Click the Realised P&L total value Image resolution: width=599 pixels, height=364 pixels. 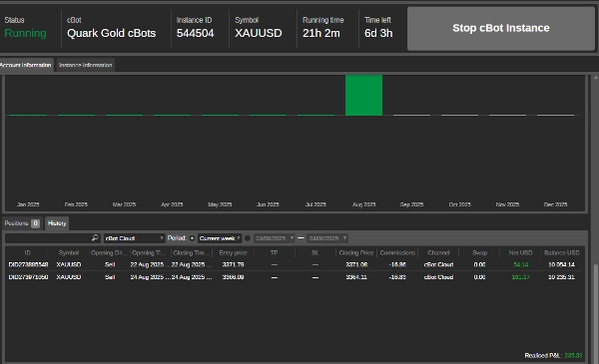[573, 355]
